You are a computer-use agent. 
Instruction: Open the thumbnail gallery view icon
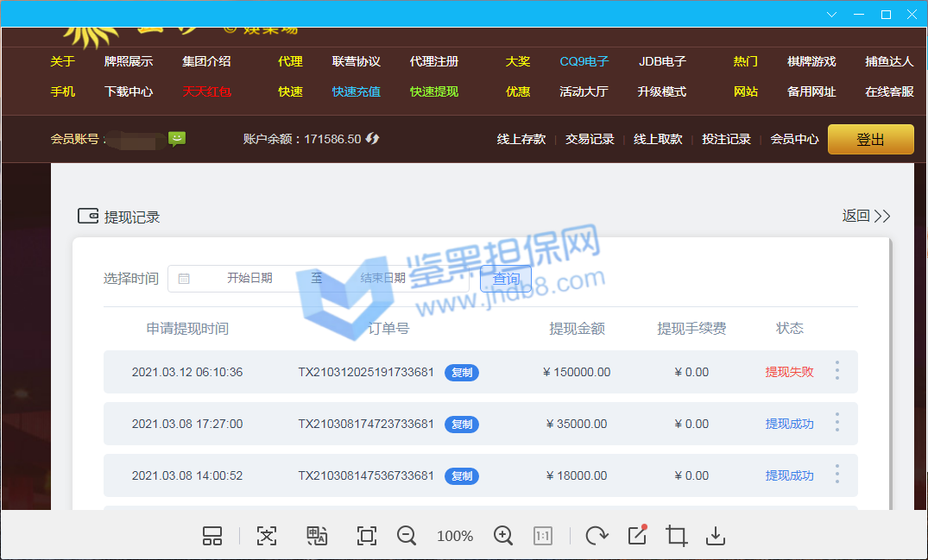tap(212, 536)
